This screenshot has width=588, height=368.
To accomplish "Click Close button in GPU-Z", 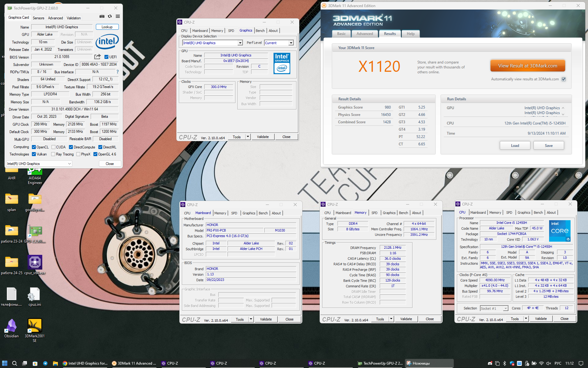I will [x=110, y=164].
